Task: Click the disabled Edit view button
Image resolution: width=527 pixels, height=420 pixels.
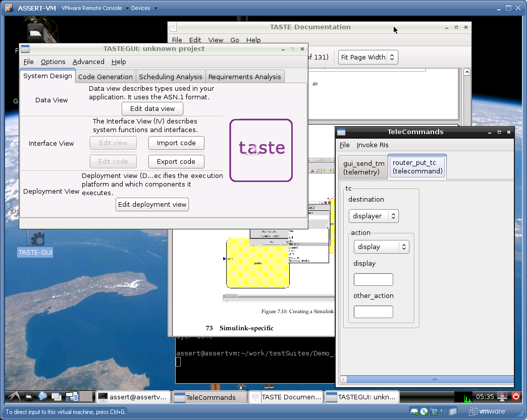Action: click(113, 143)
